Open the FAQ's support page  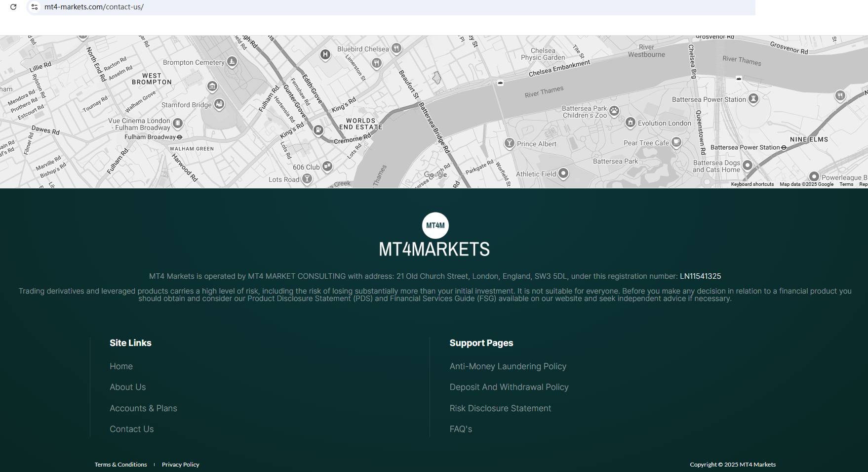(461, 429)
